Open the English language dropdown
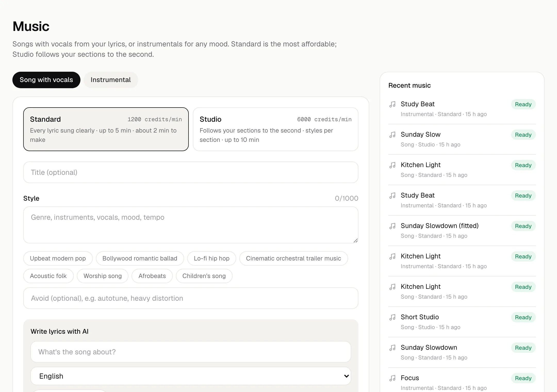557x392 pixels. [191, 376]
